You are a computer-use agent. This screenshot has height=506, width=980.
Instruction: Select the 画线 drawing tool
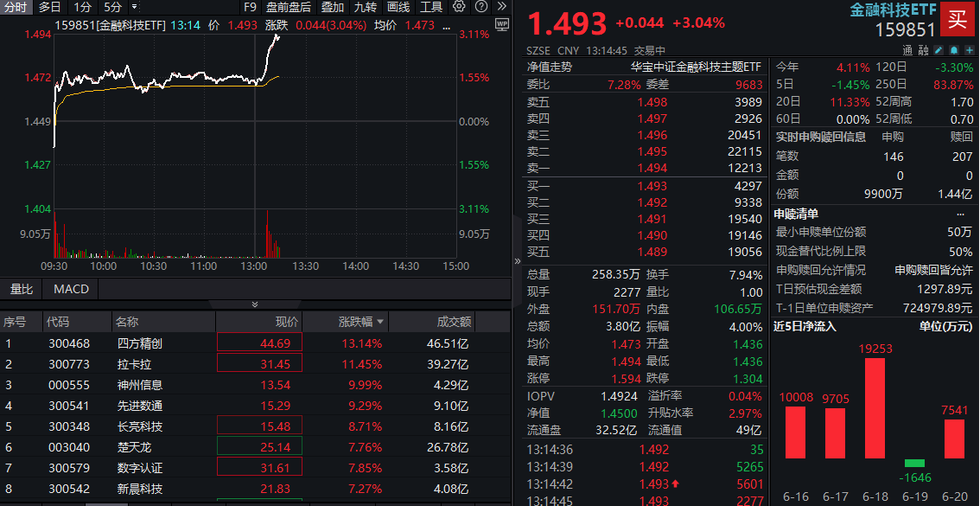click(398, 8)
